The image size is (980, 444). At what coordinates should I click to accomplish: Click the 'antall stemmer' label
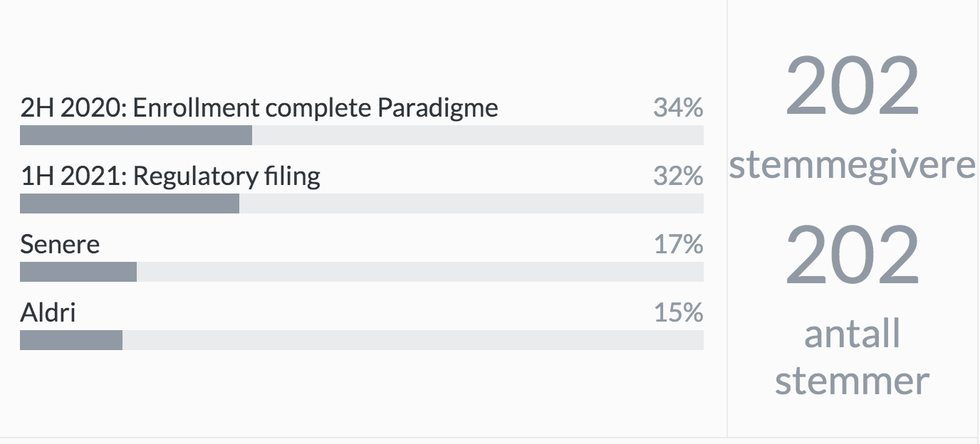click(x=853, y=356)
